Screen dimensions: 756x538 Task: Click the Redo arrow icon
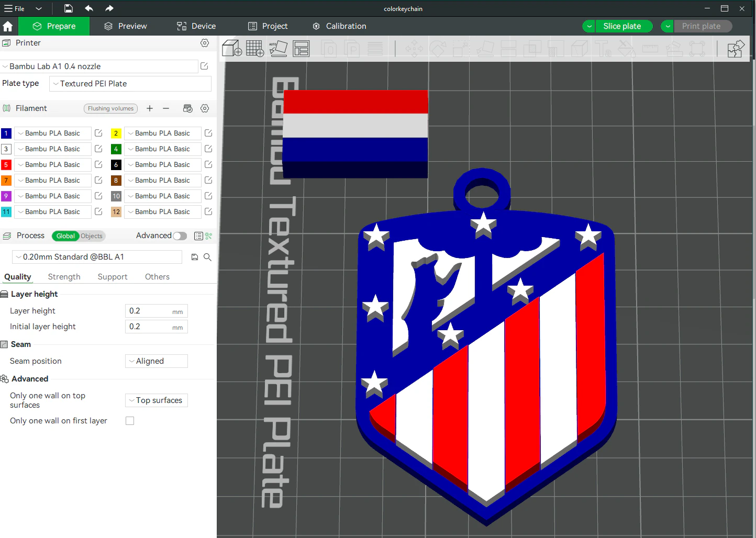(x=109, y=8)
